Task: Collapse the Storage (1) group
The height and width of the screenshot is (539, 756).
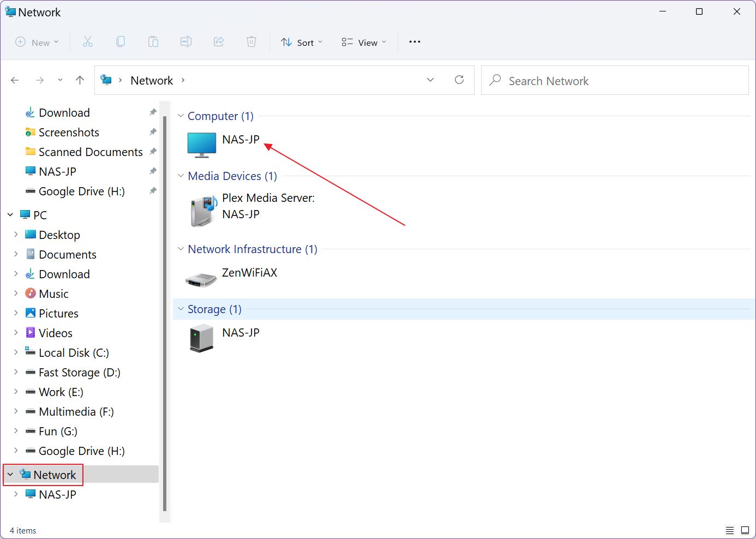Action: [x=181, y=309]
